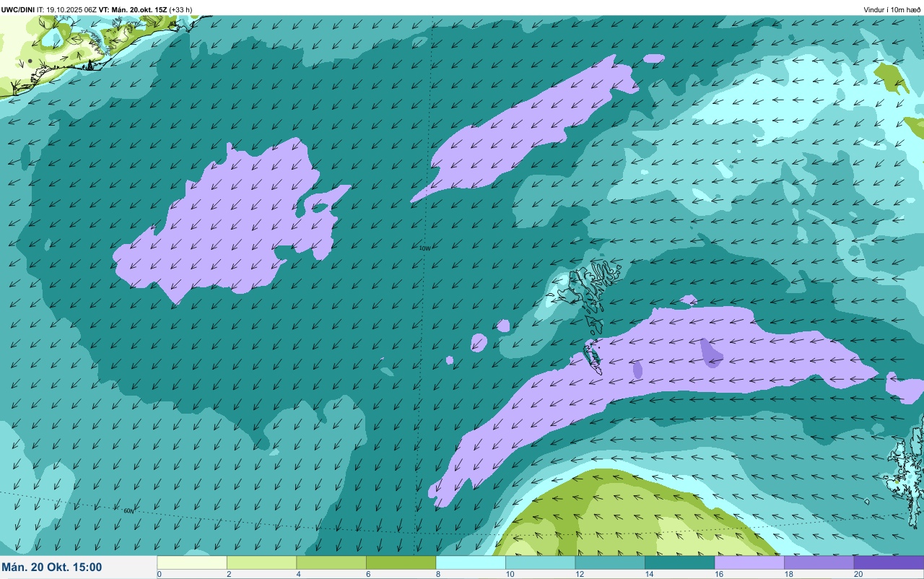Pick the 10–12 light teal legend swatch
The image size is (924, 579).
point(540,562)
